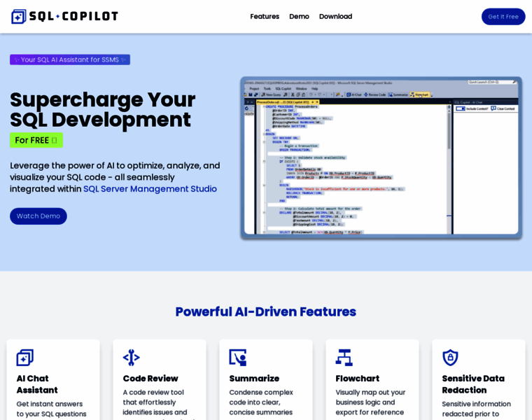Click the Get It Free button
The width and height of the screenshot is (532, 420).
(503, 17)
